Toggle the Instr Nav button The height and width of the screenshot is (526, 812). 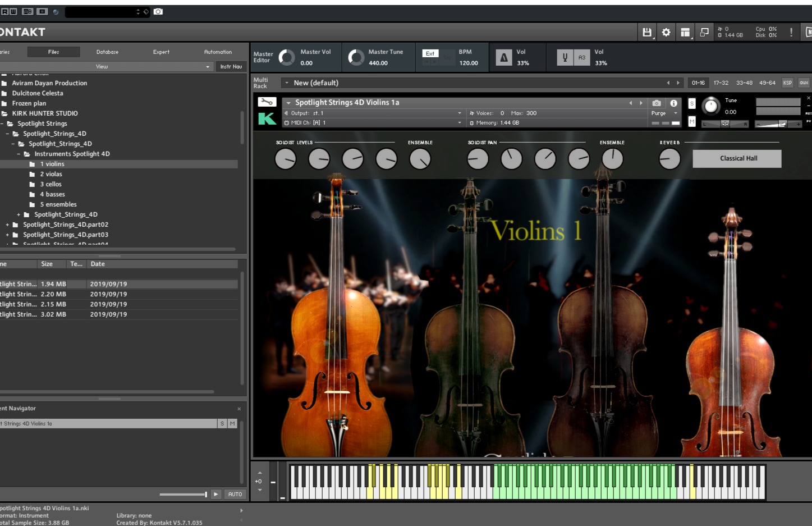[231, 67]
